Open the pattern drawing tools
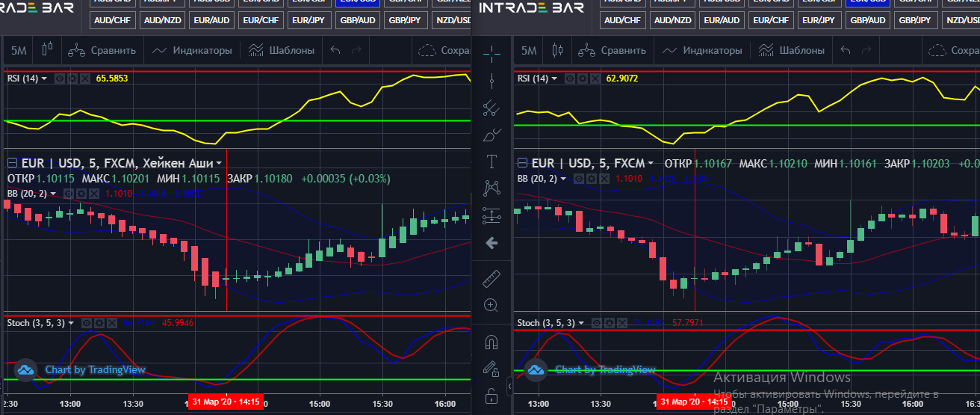This screenshot has height=415, width=980. (491, 188)
